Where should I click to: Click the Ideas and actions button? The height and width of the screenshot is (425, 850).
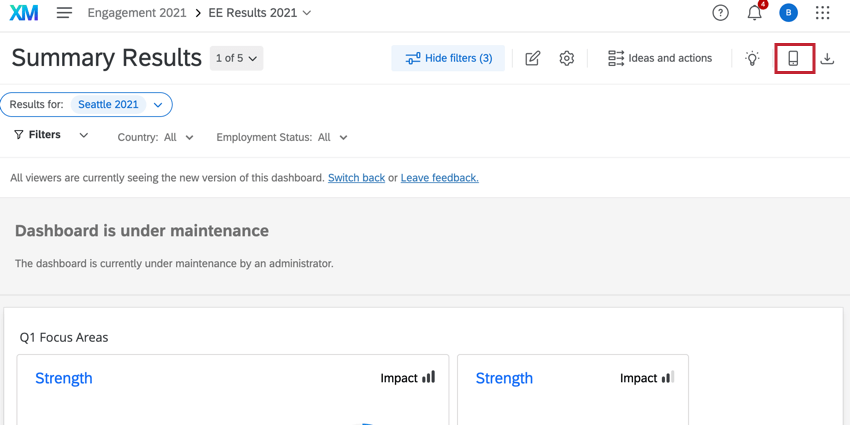(x=660, y=58)
